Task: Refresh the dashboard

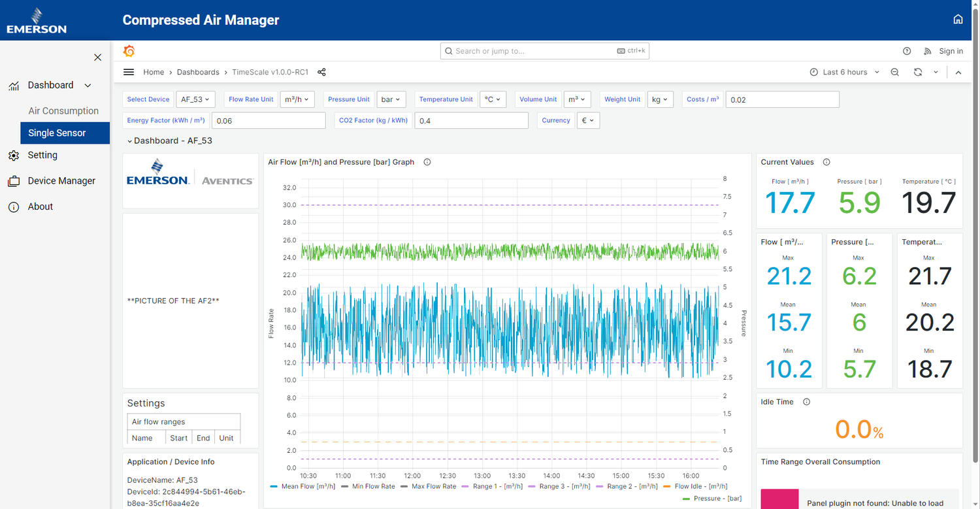Action: click(x=917, y=72)
